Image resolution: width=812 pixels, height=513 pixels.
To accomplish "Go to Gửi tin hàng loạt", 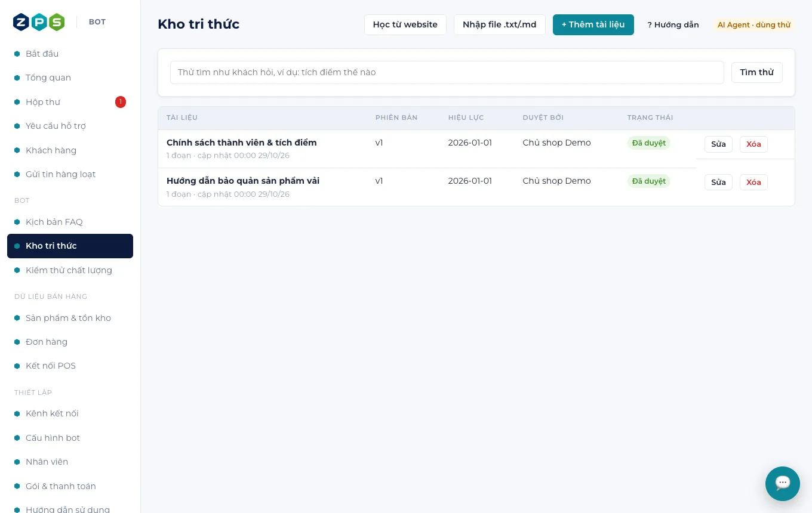I will coord(70,174).
